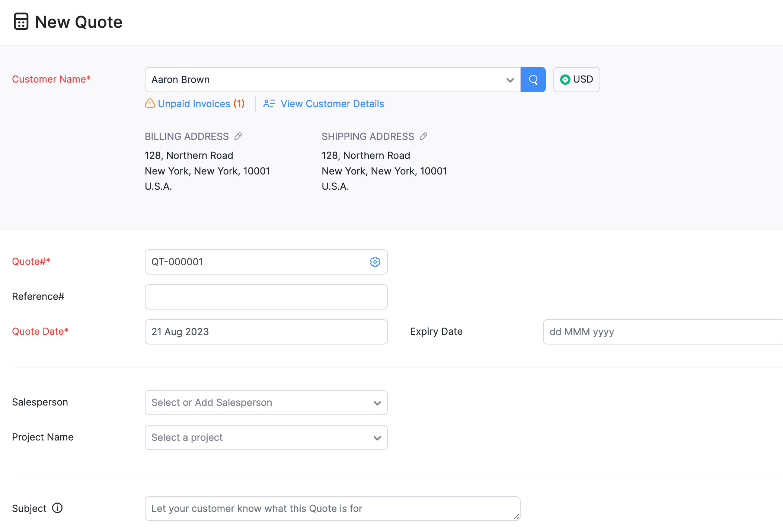Expand the Customer Name dropdown chevron
This screenshot has height=532, width=783.
[x=510, y=80]
